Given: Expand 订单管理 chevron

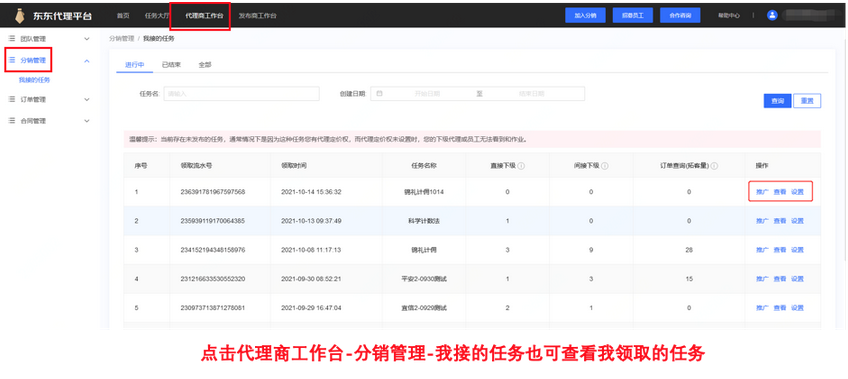Looking at the screenshot, I should pos(87,99).
